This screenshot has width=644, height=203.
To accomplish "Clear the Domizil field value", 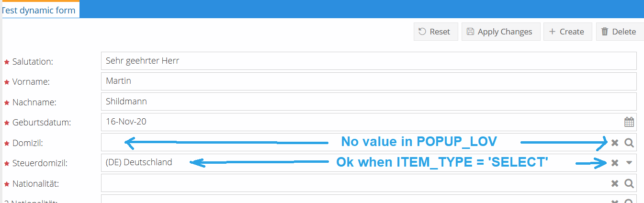I will [x=615, y=143].
